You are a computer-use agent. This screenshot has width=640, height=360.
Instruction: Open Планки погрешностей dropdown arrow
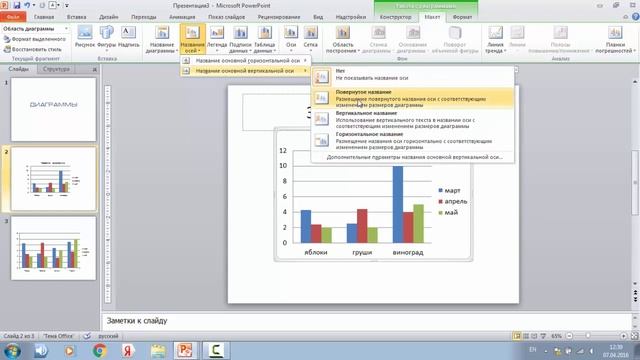click(x=634, y=51)
